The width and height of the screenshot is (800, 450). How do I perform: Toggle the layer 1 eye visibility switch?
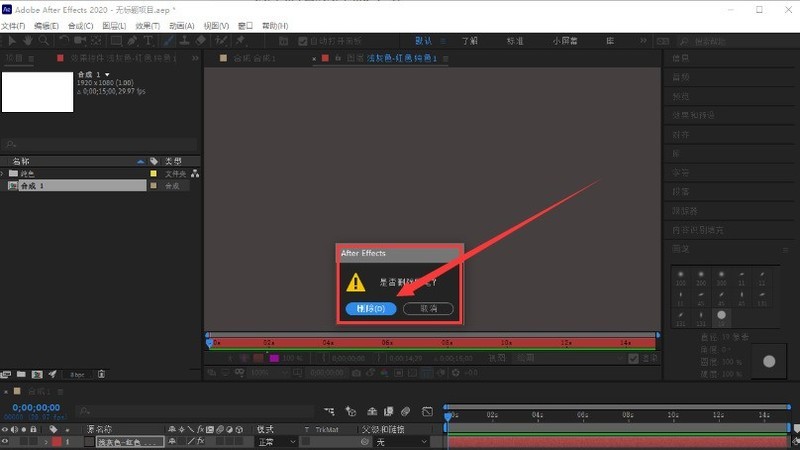(6, 441)
